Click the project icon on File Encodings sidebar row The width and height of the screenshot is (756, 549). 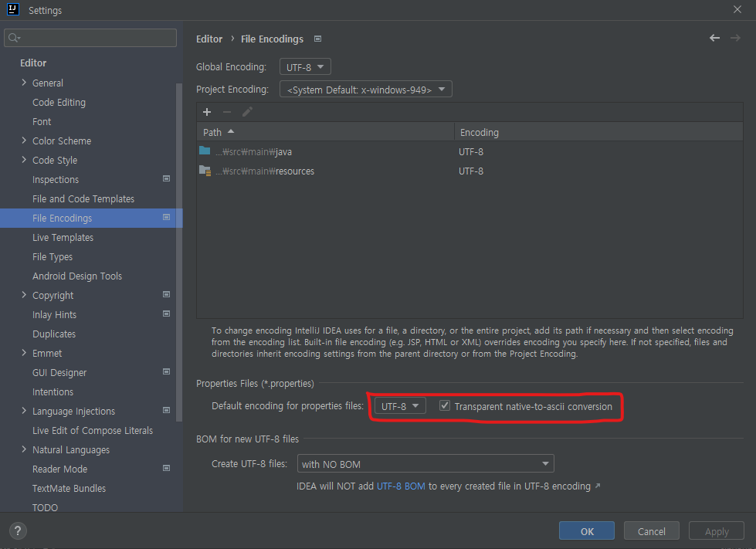click(x=166, y=218)
